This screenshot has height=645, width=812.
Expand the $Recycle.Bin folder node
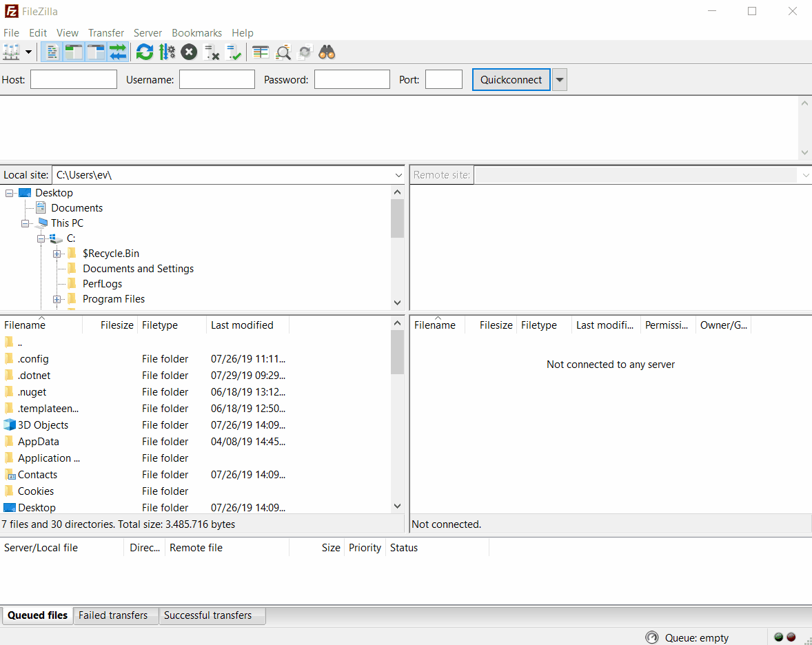[57, 254]
